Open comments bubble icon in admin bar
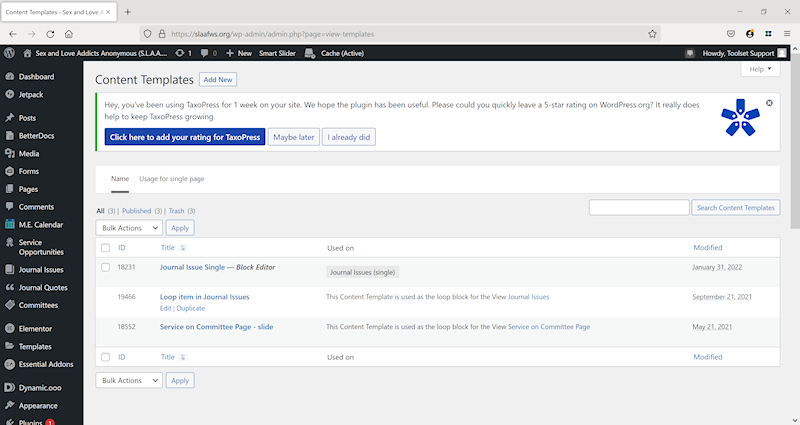Viewport: 800px width, 425px height. (205, 53)
